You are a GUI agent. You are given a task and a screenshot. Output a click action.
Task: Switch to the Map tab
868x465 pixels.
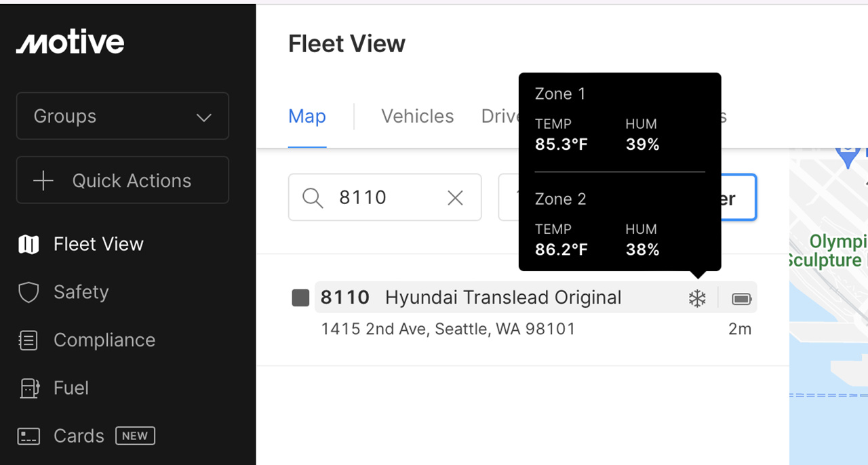307,117
